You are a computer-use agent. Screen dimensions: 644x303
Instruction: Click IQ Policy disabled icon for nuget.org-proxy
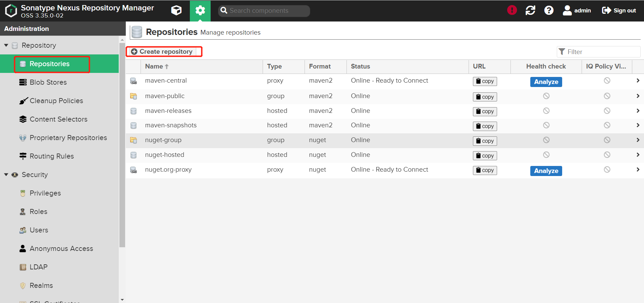pyautogui.click(x=607, y=170)
